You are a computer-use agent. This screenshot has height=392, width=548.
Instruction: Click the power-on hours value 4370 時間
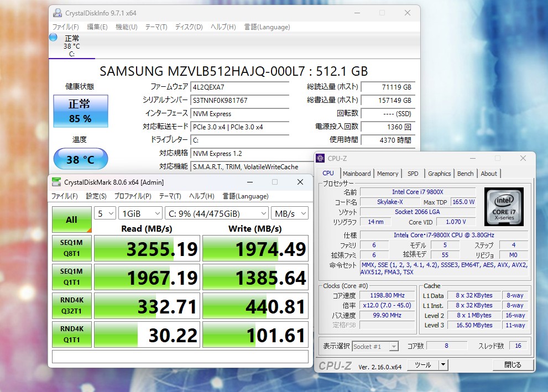pos(388,140)
